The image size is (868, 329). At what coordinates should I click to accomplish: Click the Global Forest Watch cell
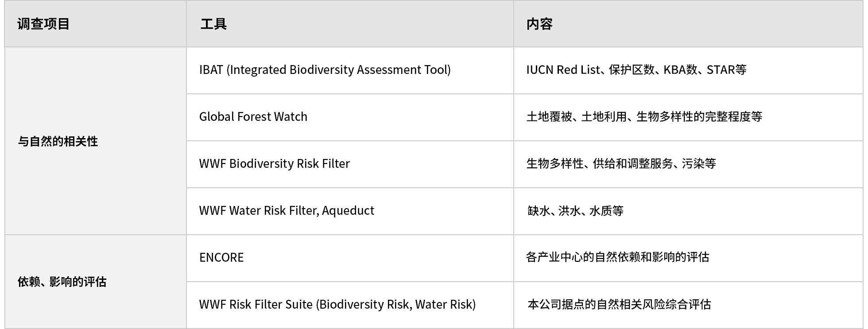pyautogui.click(x=350, y=117)
